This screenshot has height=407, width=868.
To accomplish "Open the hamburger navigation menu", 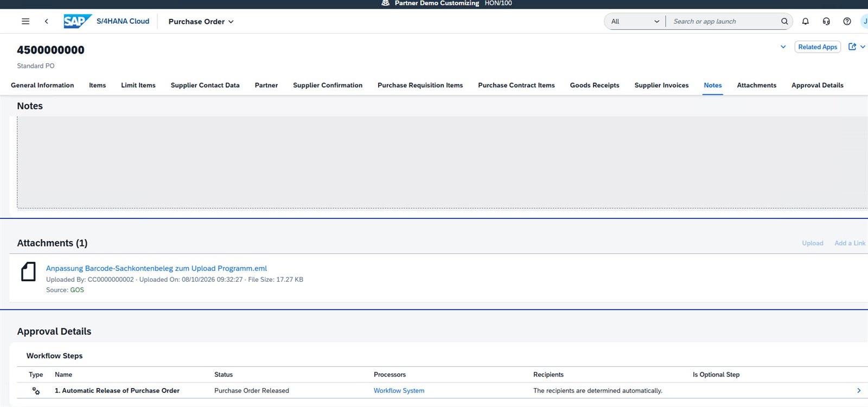I will (25, 22).
